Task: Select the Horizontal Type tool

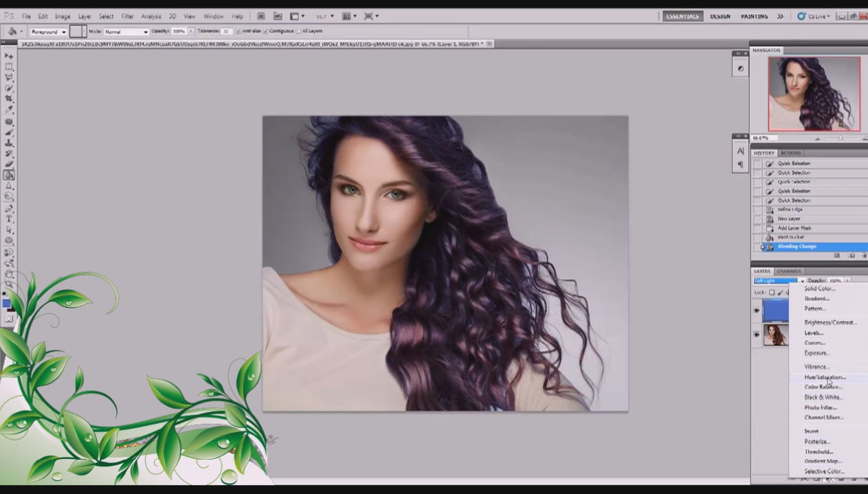Action: (9, 218)
